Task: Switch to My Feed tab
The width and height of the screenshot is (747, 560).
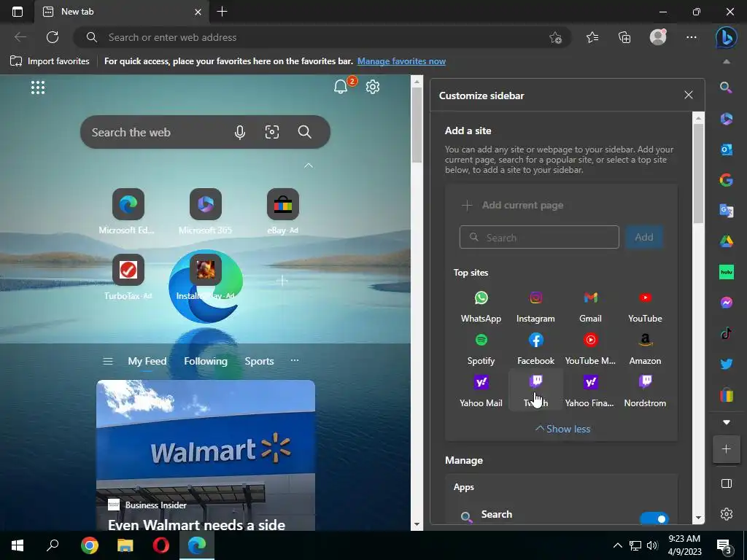Action: point(147,362)
